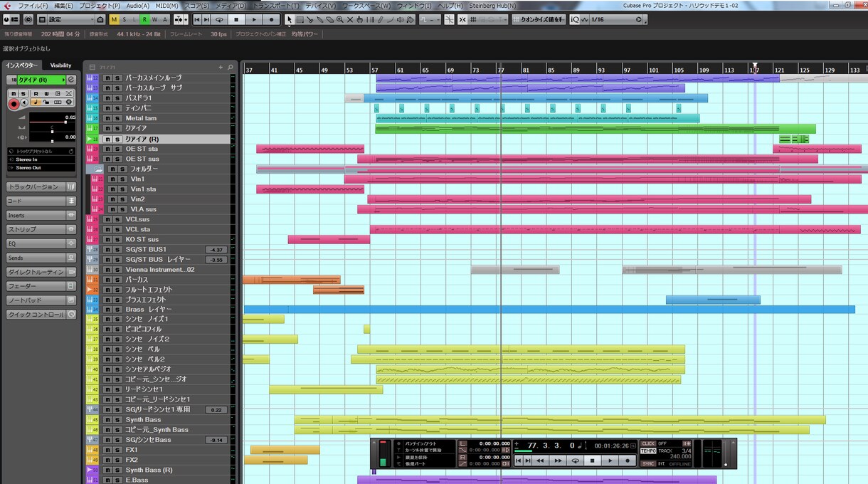Select the Object Selection arrow tool
Viewport: 868px width, 484px height.
coord(290,19)
